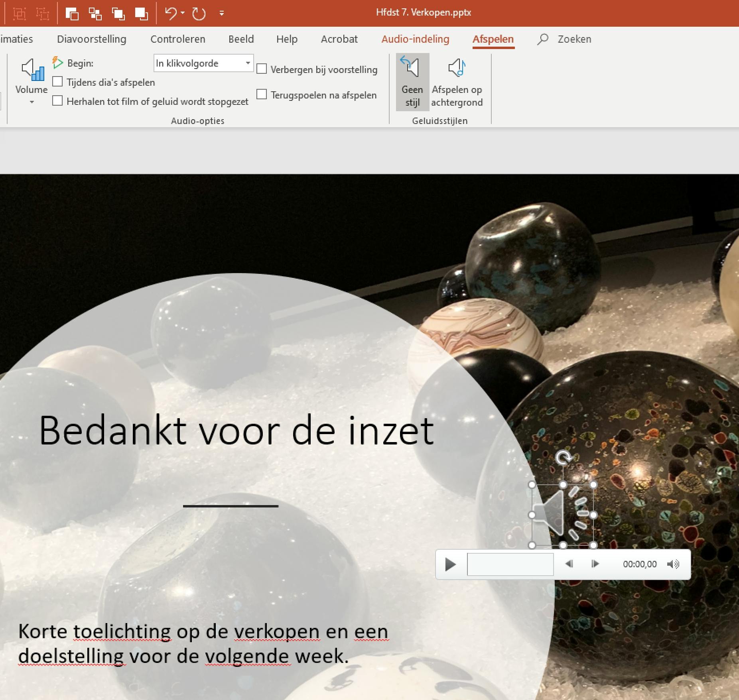Image resolution: width=739 pixels, height=700 pixels.
Task: Click the large square with one corner bracket
Action: click(x=141, y=14)
